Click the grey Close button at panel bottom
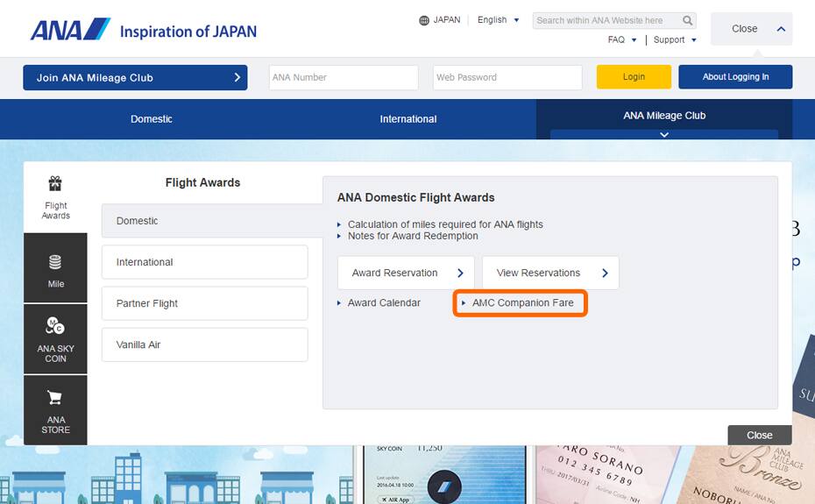 point(760,435)
